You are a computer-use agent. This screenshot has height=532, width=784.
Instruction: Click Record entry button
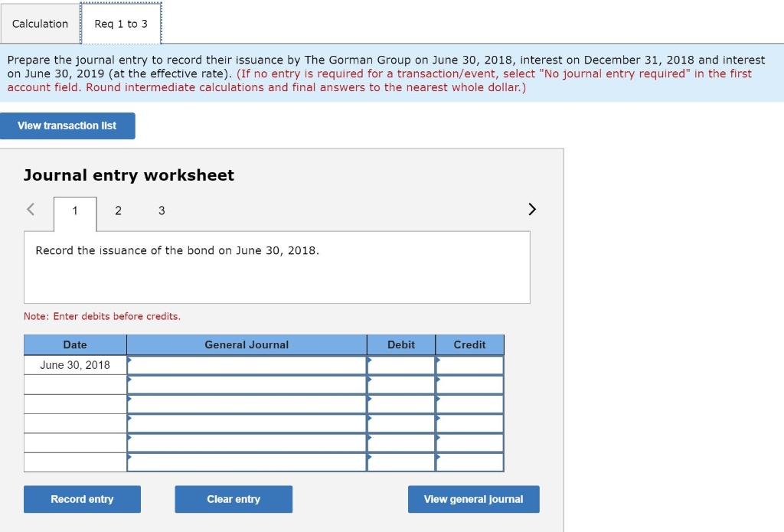82,499
